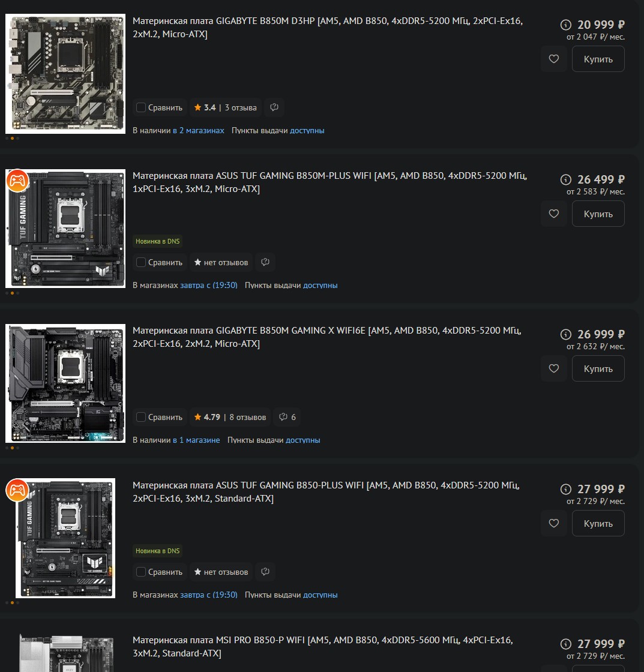Image resolution: width=644 pixels, height=672 pixels.
Task: Favorite the GIGABYTE B850M GAMING X WIFI6E
Action: coord(553,368)
